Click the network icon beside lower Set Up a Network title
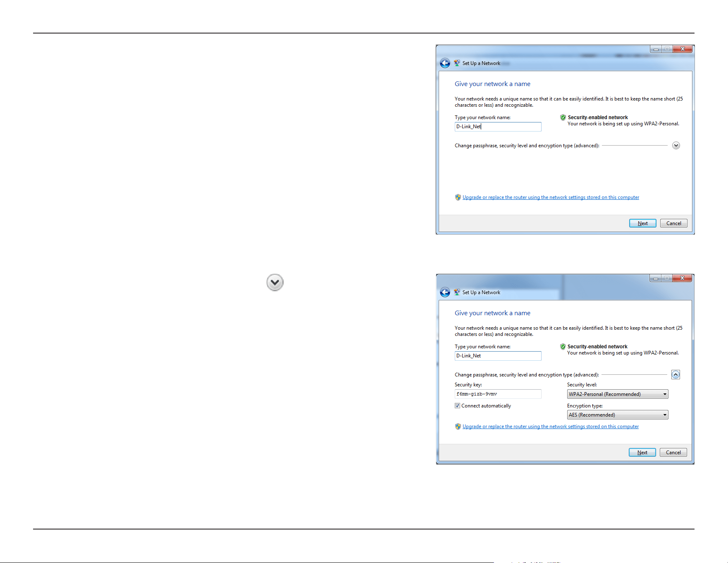Viewport: 728px width, 563px height. 457,292
